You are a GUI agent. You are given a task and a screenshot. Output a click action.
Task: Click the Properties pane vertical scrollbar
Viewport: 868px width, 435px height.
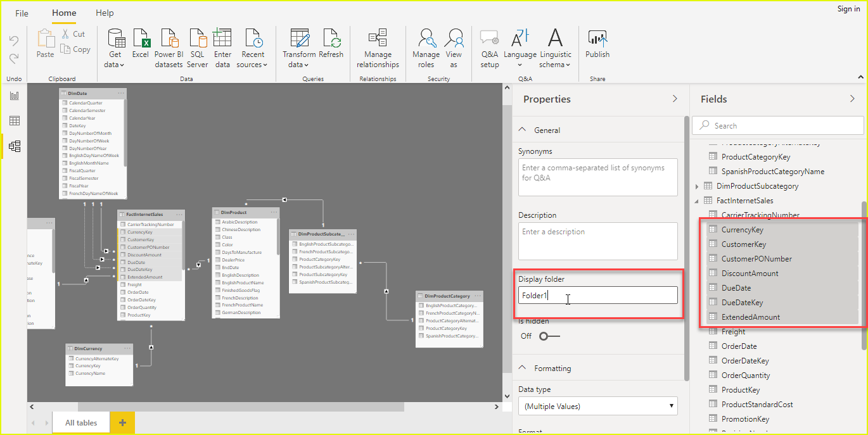(687, 248)
